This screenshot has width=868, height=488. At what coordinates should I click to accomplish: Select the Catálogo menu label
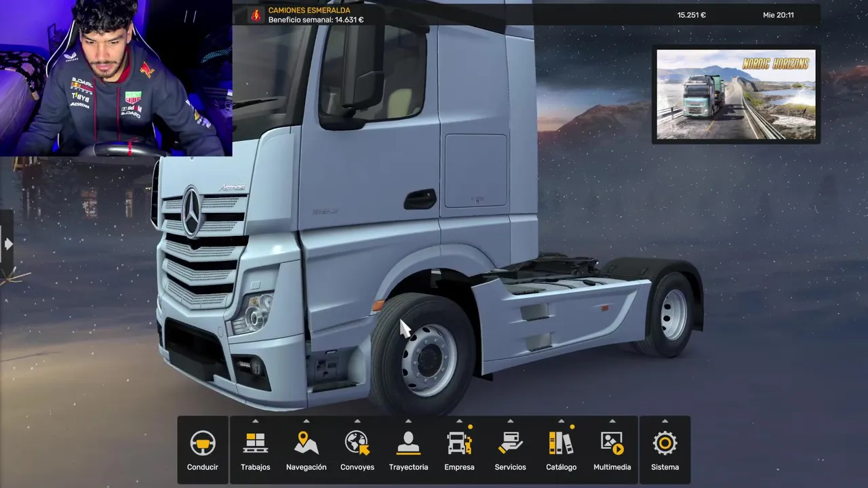pos(561,467)
